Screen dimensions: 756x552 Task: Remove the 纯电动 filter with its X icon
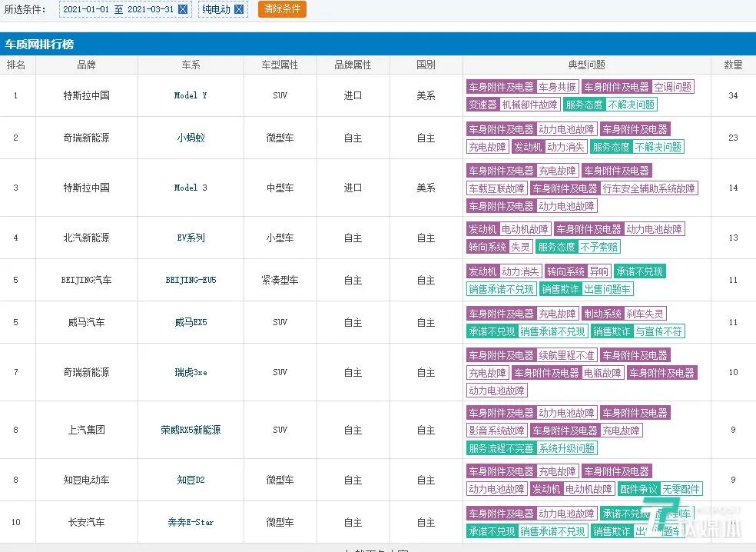pos(239,9)
